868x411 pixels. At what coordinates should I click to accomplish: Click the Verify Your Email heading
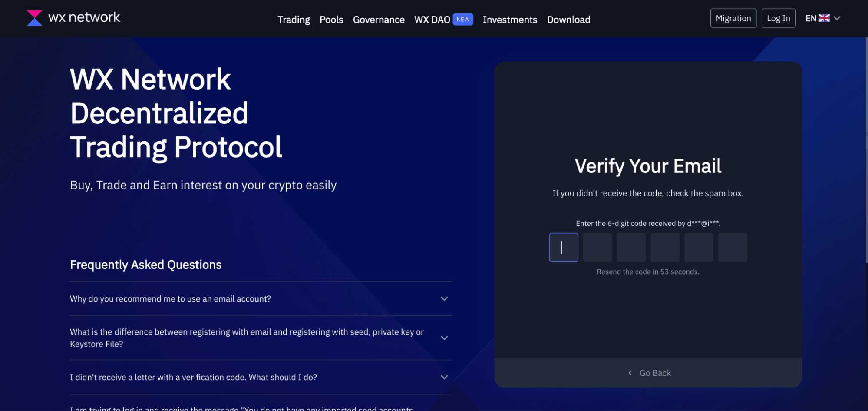tap(648, 166)
